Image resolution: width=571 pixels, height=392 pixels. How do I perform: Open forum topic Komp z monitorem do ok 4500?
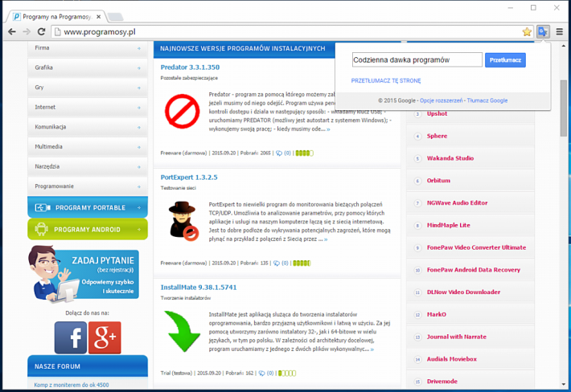pos(72,385)
